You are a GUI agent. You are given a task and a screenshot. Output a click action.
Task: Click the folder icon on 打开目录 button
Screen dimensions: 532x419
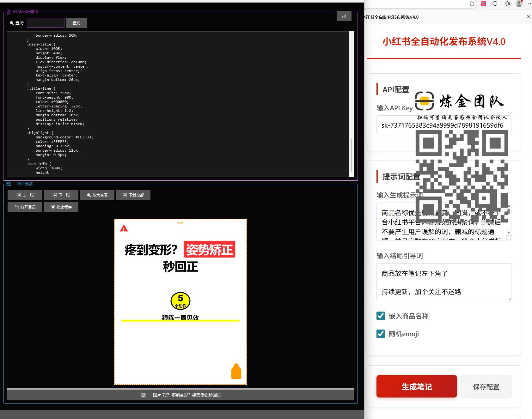coord(17,207)
